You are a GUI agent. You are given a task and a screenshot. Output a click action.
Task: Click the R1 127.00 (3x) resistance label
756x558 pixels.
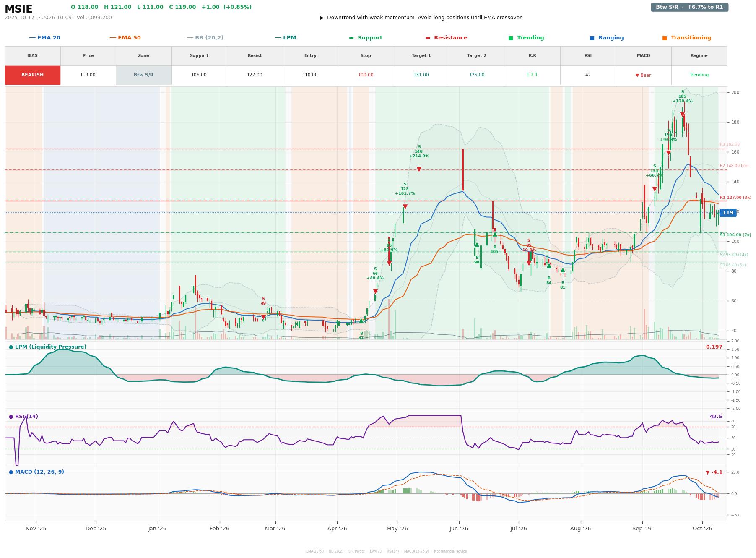click(x=736, y=198)
